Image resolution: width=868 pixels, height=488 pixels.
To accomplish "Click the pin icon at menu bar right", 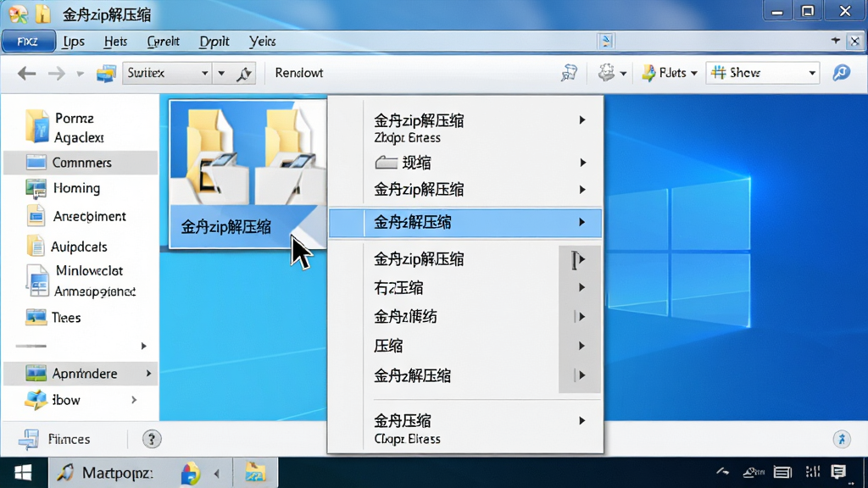I will (836, 41).
